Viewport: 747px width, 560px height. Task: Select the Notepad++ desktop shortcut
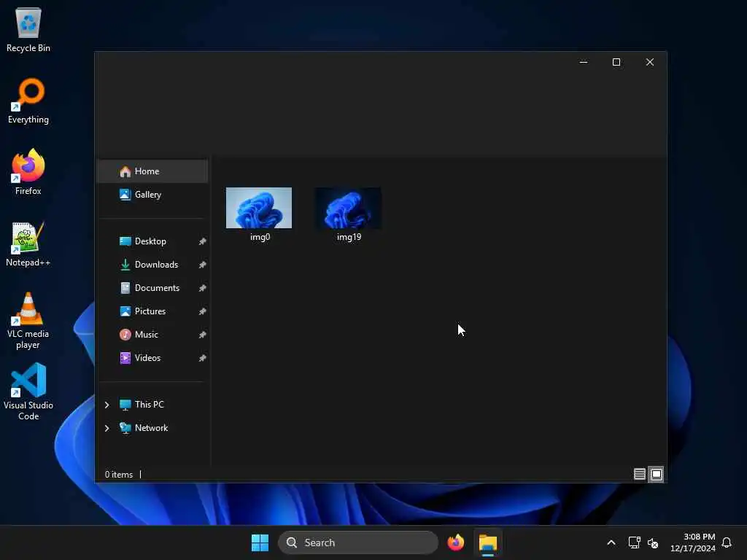(28, 244)
